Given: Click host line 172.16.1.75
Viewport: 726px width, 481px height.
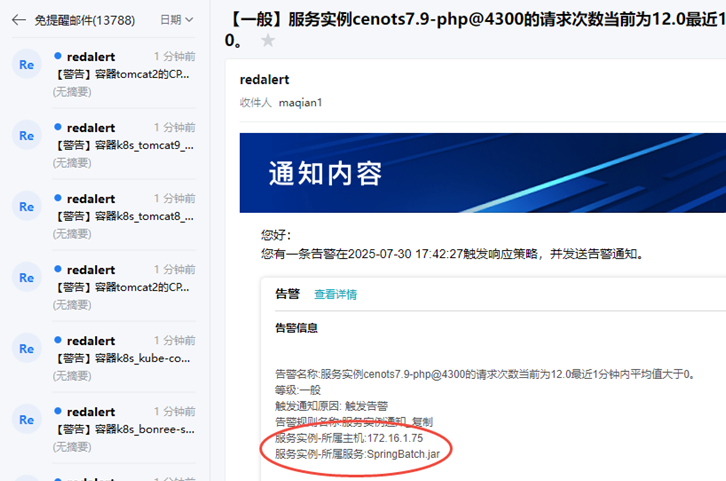Looking at the screenshot, I should tap(349, 438).
